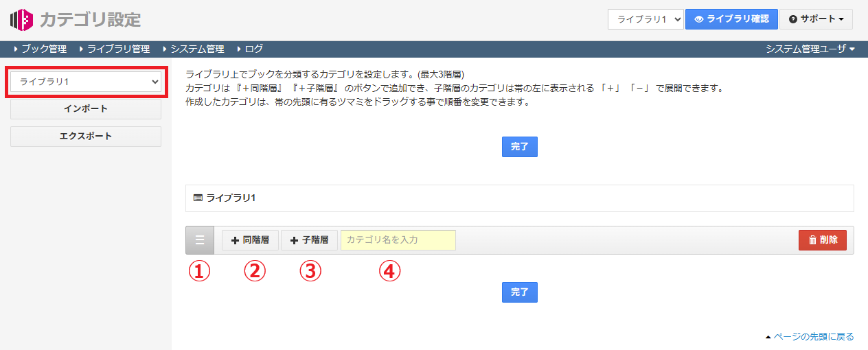Open the システム管理 menu
The width and height of the screenshot is (868, 350).
193,49
